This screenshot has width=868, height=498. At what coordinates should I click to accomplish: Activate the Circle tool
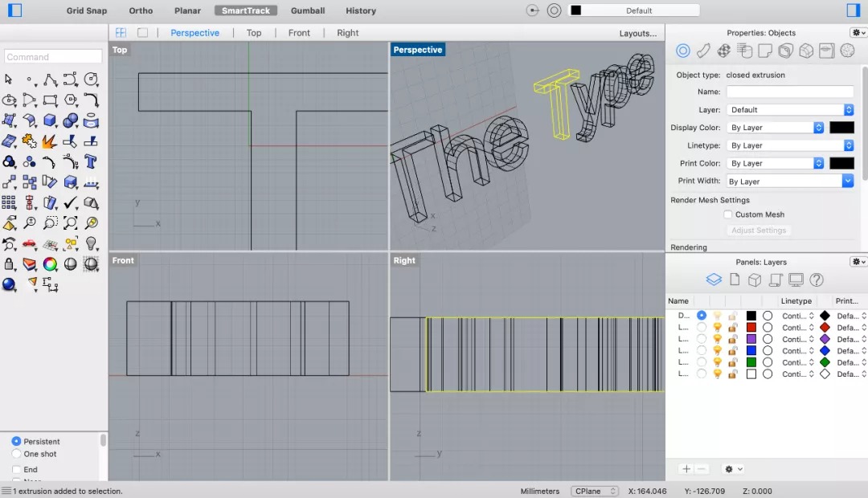pos(92,80)
